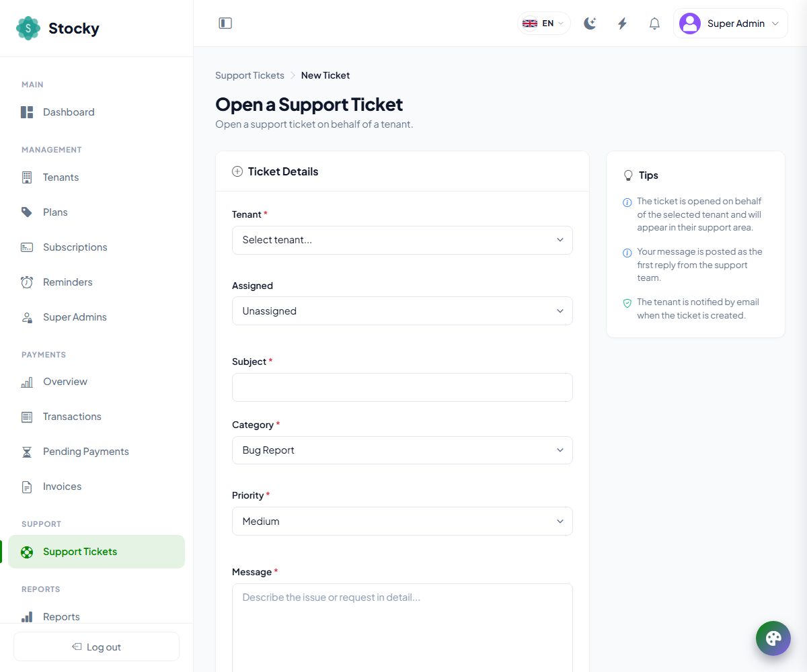Viewport: 807px width, 672px height.
Task: Click the Overview bar chart icon
Action: click(x=27, y=382)
